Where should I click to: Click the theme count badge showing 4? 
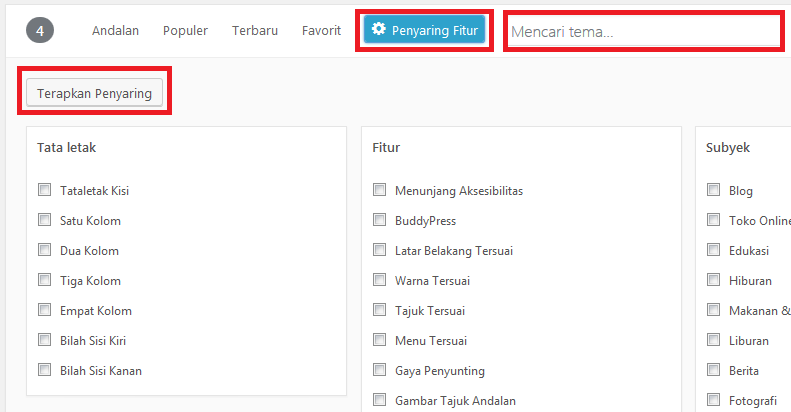coord(40,30)
